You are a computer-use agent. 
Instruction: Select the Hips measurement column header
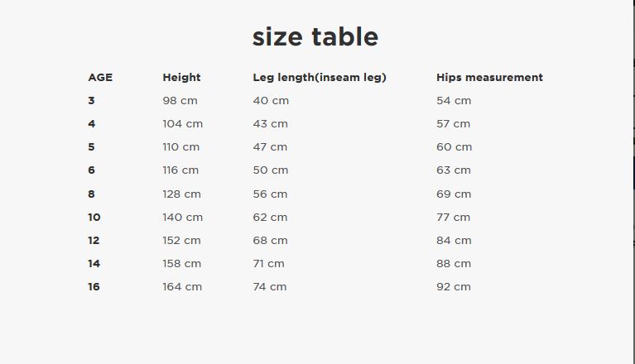click(x=489, y=77)
